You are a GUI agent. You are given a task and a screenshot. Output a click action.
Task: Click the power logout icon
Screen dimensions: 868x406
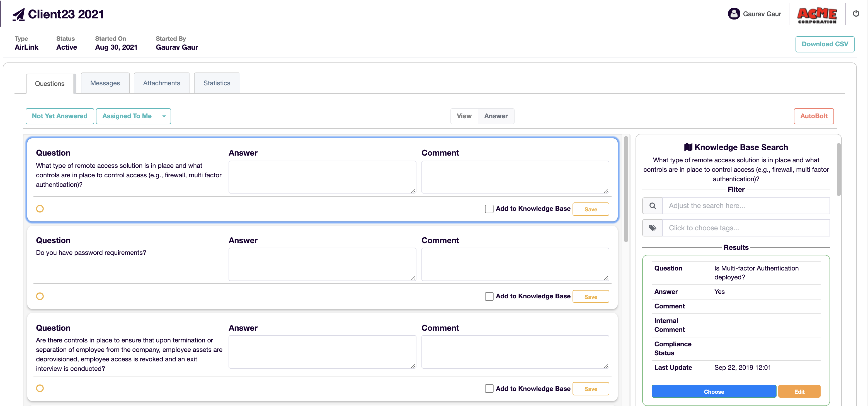856,14
